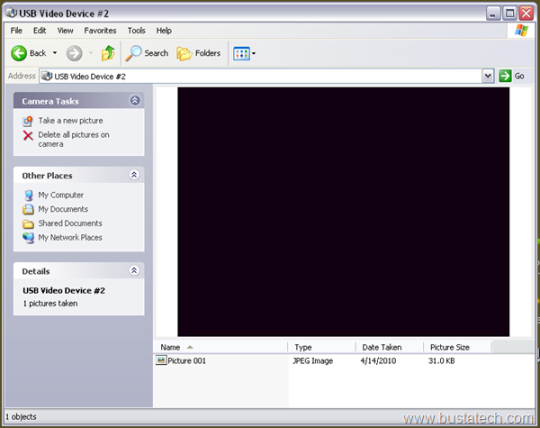Click the green Go arrow button
The image size is (540, 428).
click(505, 76)
